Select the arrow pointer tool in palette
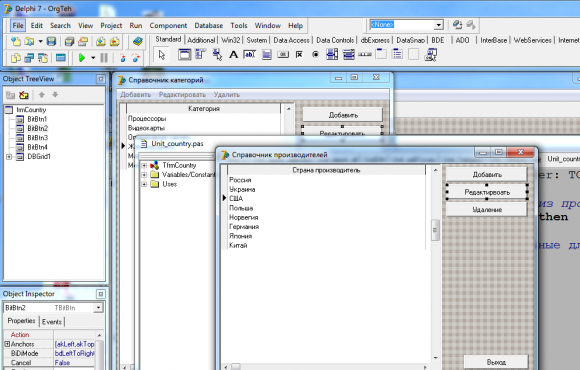This screenshot has width=580, height=370. coord(162,55)
